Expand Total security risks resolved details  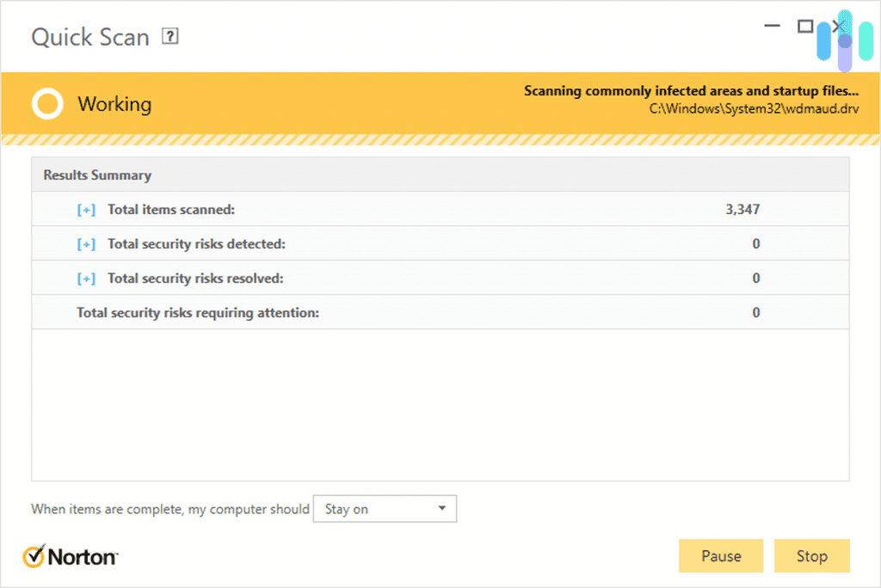[86, 279]
